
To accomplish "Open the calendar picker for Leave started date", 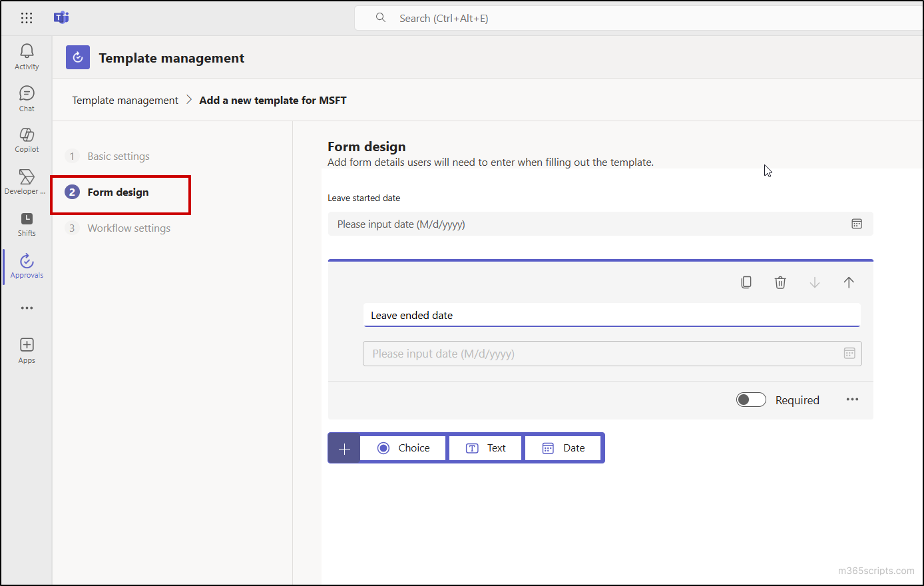I will [x=857, y=224].
